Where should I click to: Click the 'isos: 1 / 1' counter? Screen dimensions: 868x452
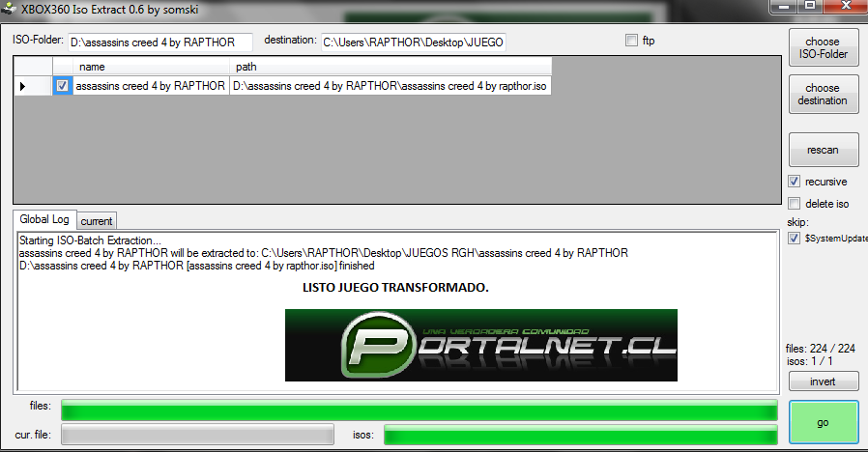[810, 361]
